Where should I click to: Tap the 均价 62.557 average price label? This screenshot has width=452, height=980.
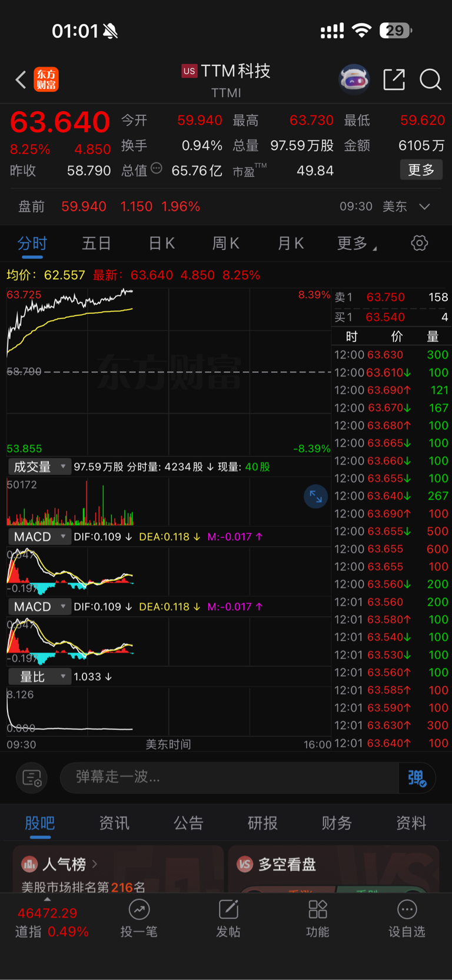(46, 275)
